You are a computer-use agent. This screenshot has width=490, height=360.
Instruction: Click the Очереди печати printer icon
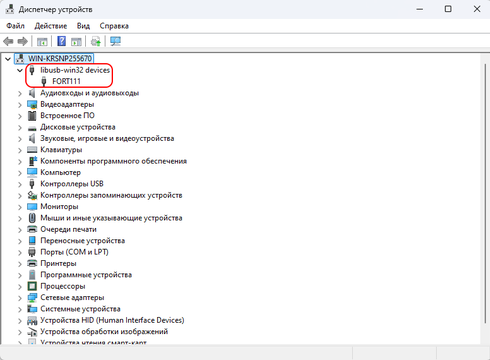pyautogui.click(x=32, y=229)
